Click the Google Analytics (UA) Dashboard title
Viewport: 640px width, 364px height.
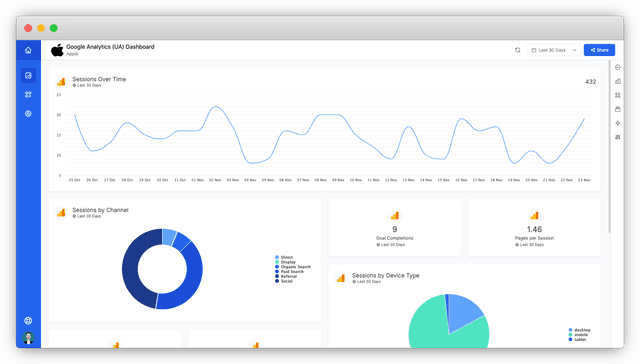[x=110, y=47]
